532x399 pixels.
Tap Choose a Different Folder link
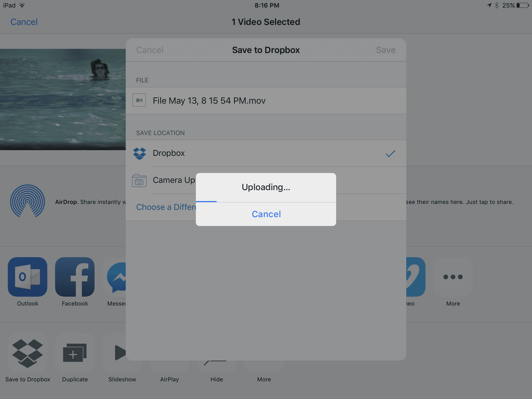(x=166, y=207)
